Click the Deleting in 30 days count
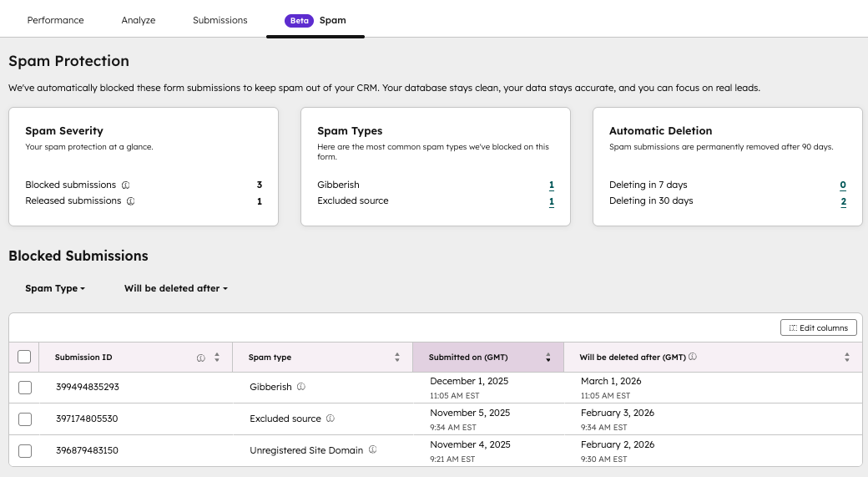 pyautogui.click(x=843, y=201)
